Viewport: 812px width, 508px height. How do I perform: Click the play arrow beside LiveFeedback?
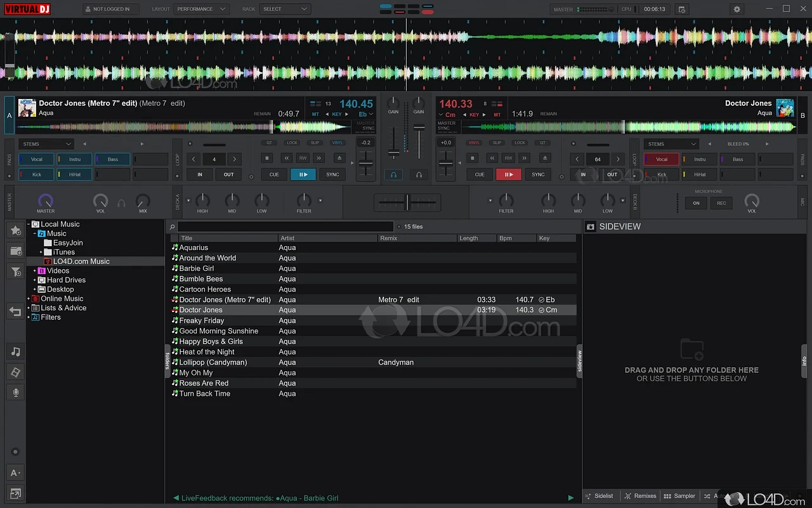[x=571, y=498]
